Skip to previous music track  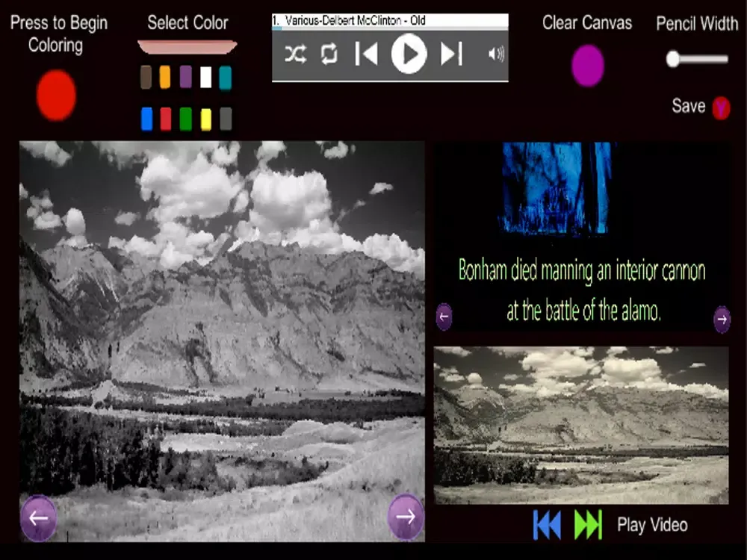(x=366, y=53)
